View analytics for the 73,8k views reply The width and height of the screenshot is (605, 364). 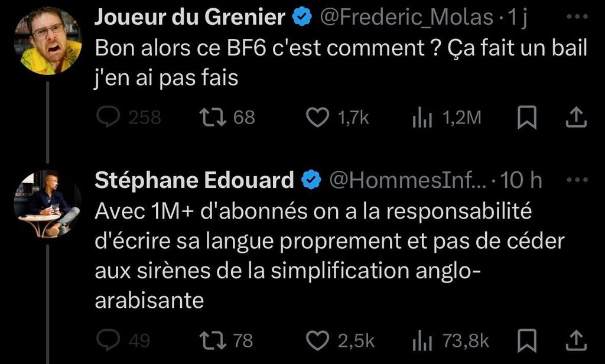[420, 341]
